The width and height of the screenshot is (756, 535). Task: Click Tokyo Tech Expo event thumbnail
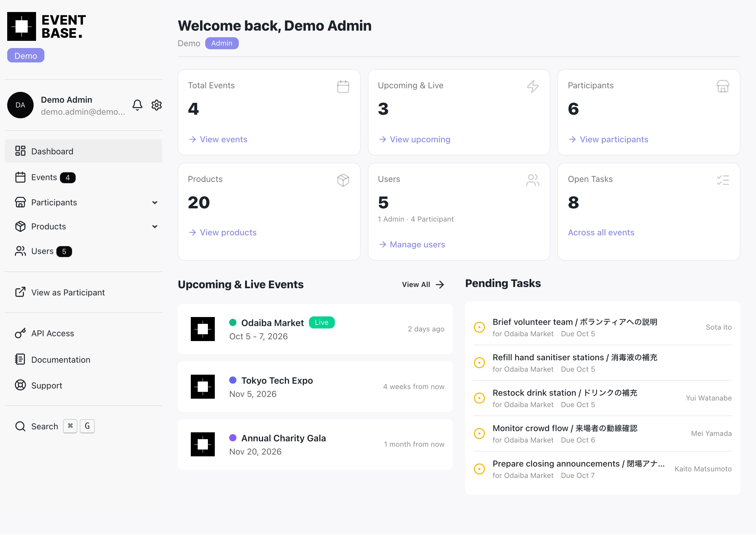pos(203,387)
